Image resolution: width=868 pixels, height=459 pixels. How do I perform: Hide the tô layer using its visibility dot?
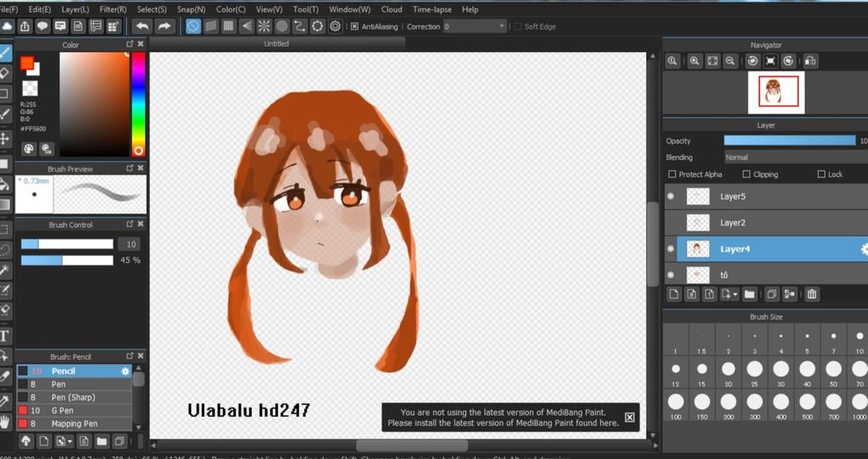tap(671, 275)
